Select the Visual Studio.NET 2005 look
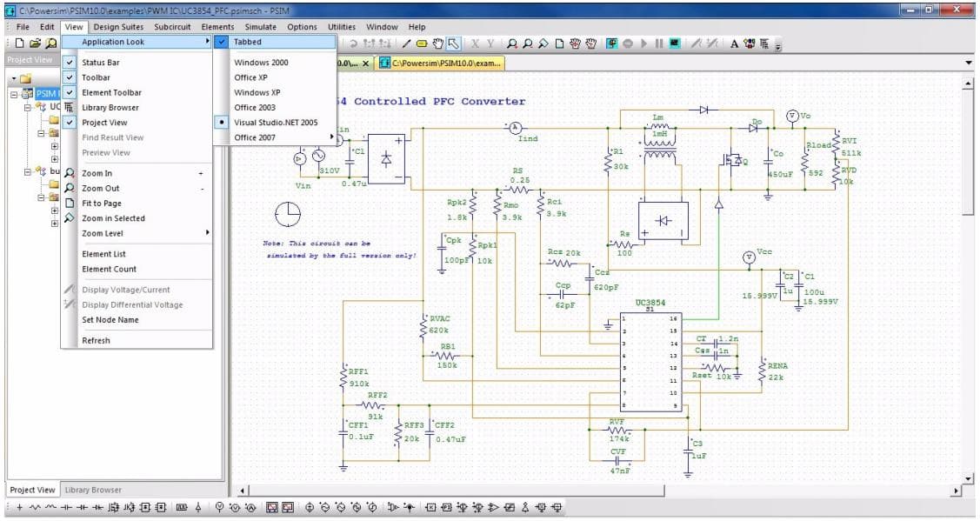980x521 pixels. coord(275,123)
